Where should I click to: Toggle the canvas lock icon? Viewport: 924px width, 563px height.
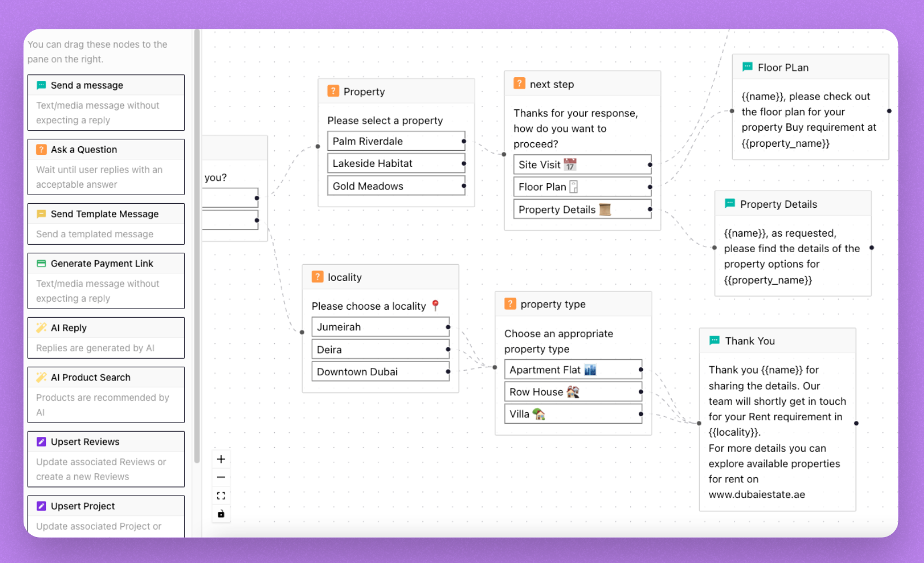click(x=221, y=513)
